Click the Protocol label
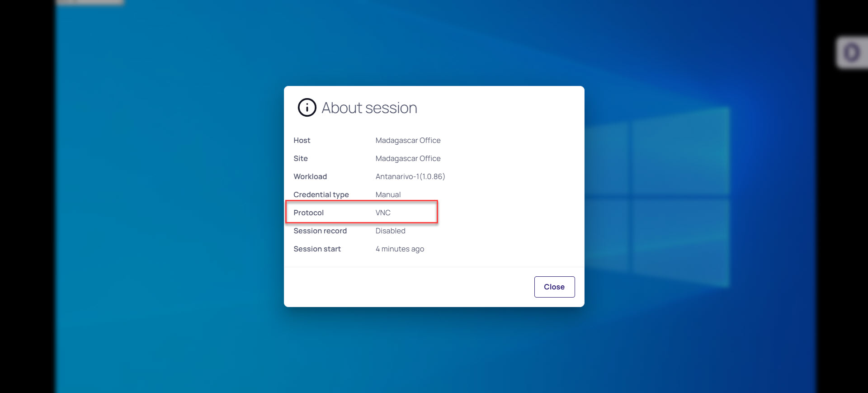 [308, 213]
